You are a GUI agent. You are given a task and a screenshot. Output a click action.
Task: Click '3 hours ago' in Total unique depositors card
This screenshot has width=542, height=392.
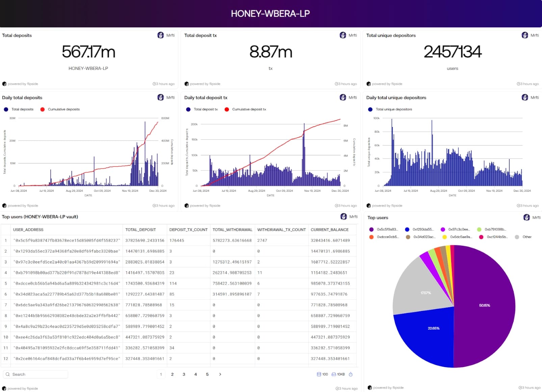(530, 84)
